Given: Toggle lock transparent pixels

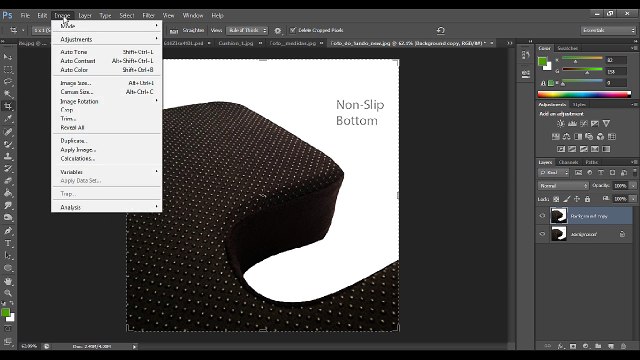Looking at the screenshot, I should tap(556, 199).
